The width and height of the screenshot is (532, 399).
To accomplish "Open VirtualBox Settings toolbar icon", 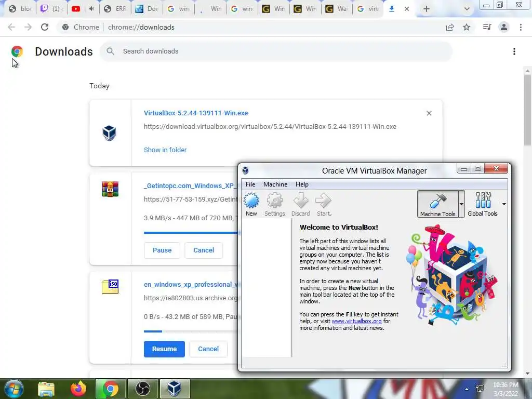I will [x=274, y=204].
